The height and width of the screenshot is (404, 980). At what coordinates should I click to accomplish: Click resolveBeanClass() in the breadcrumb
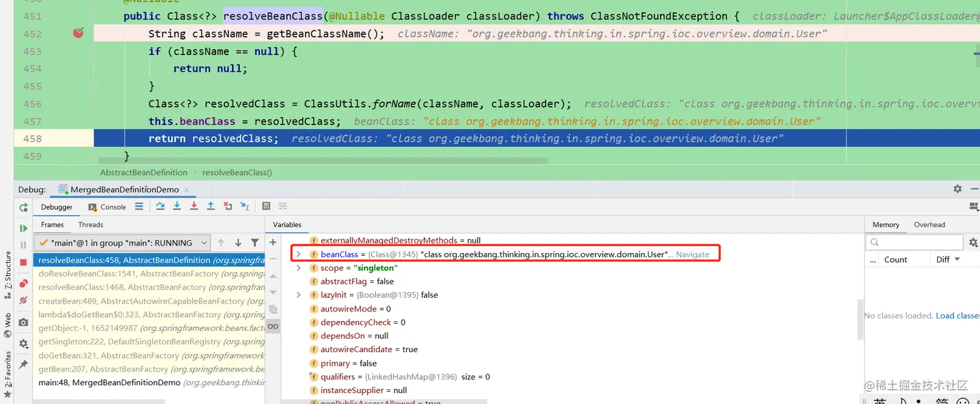[237, 173]
